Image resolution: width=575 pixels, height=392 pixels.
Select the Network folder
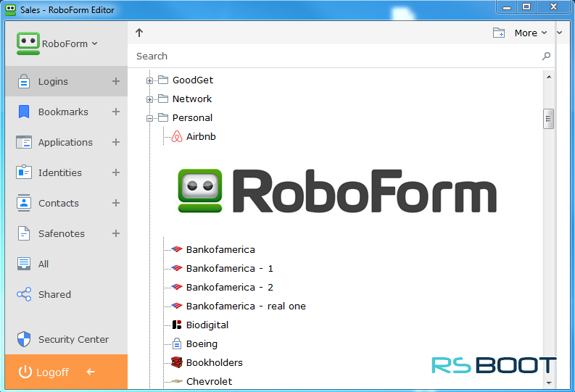192,99
